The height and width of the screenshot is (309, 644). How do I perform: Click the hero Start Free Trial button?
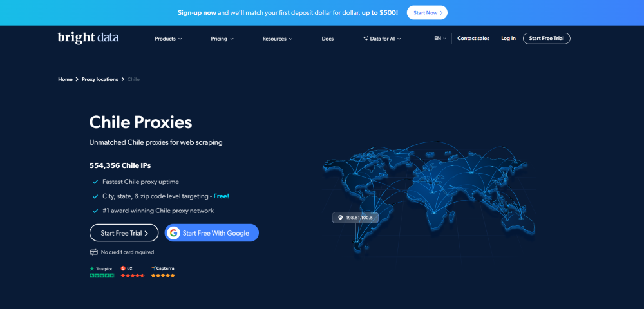click(x=124, y=232)
